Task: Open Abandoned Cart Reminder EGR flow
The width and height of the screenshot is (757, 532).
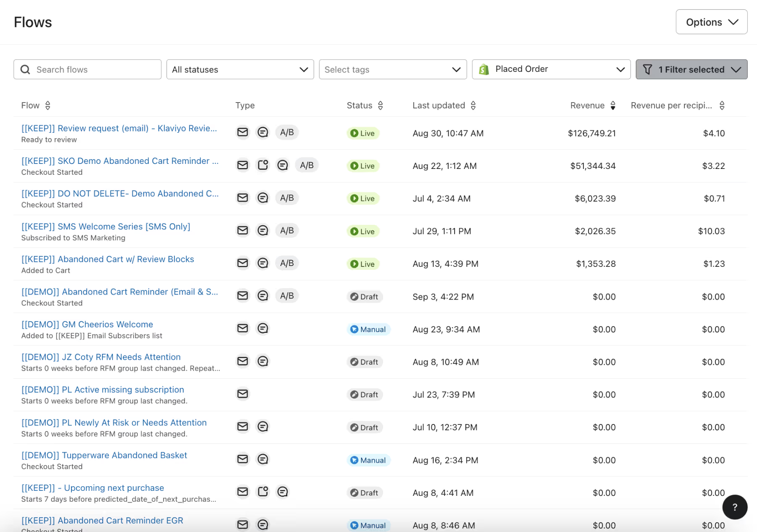Action: coord(102,520)
